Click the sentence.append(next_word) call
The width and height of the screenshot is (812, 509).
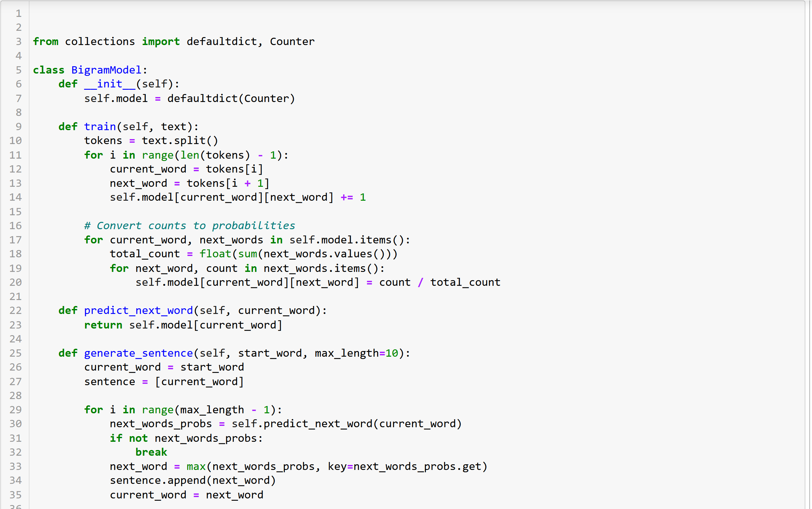tap(192, 480)
